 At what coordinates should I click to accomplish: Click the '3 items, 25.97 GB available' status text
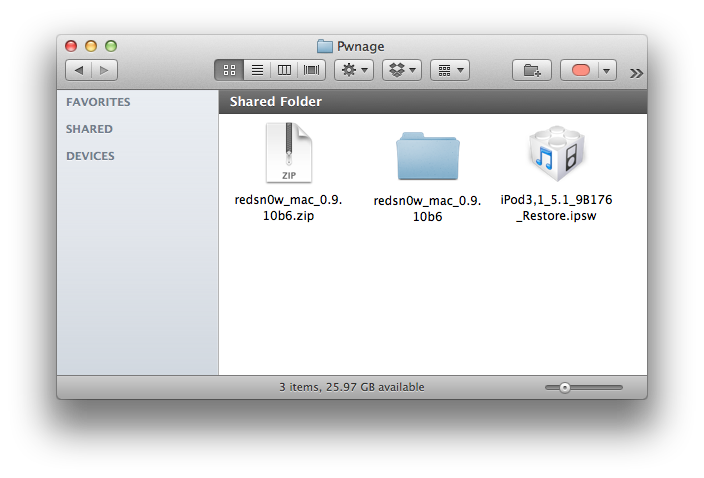coord(352,387)
